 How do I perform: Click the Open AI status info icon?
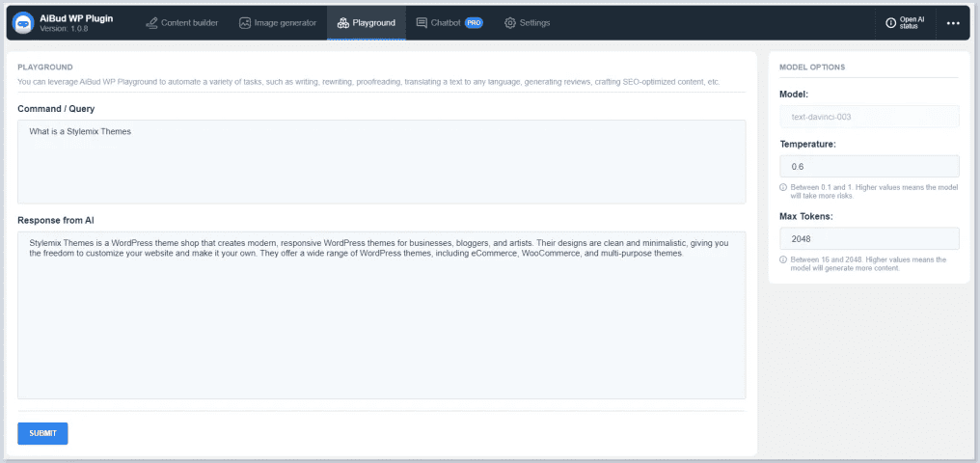pos(891,23)
